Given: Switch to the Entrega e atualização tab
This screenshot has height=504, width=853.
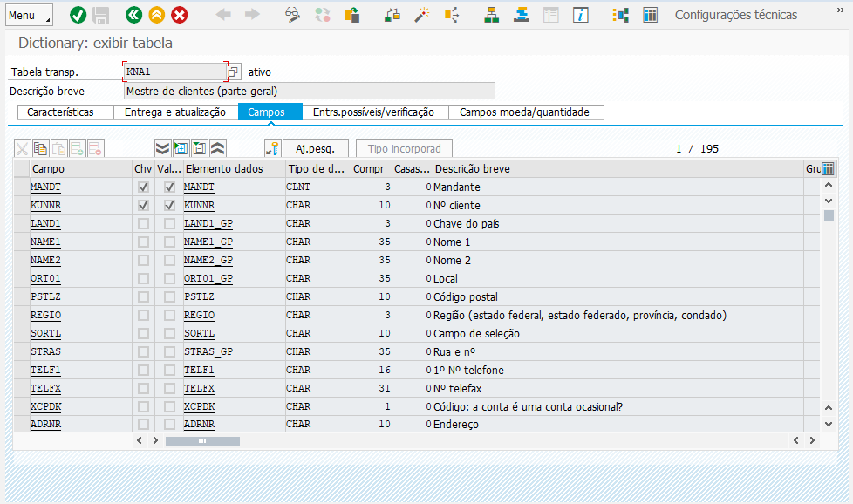Looking at the screenshot, I should click(174, 112).
